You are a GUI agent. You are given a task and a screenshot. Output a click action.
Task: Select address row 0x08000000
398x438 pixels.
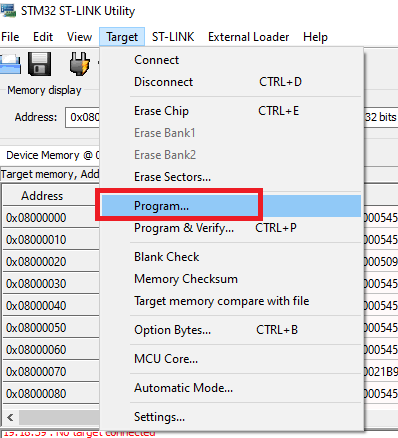51,218
